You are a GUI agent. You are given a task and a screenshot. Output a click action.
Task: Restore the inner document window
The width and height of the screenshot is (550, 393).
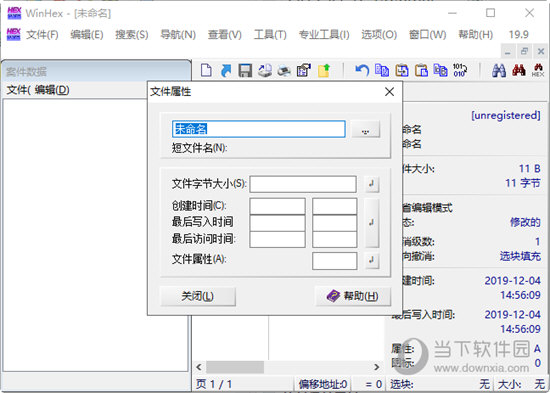click(524, 52)
